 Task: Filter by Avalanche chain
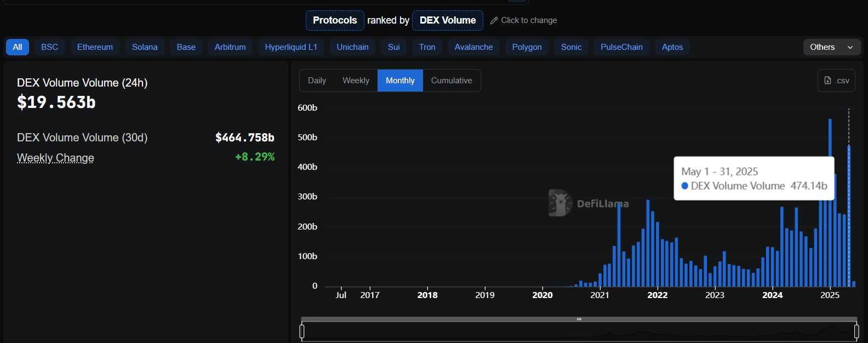pos(474,47)
